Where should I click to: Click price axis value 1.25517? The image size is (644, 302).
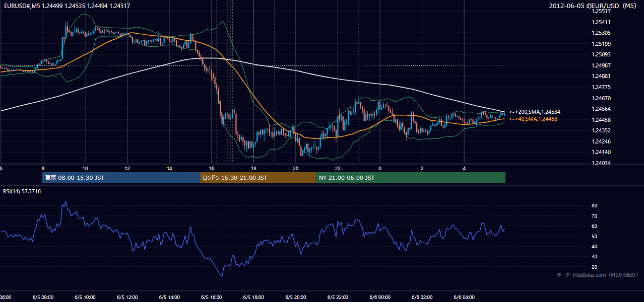[x=602, y=11]
